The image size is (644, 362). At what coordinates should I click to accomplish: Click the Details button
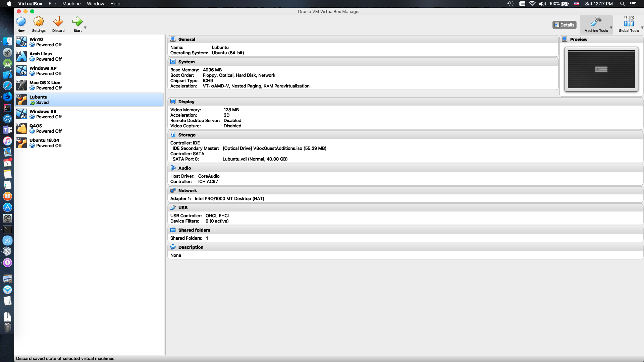pos(564,25)
